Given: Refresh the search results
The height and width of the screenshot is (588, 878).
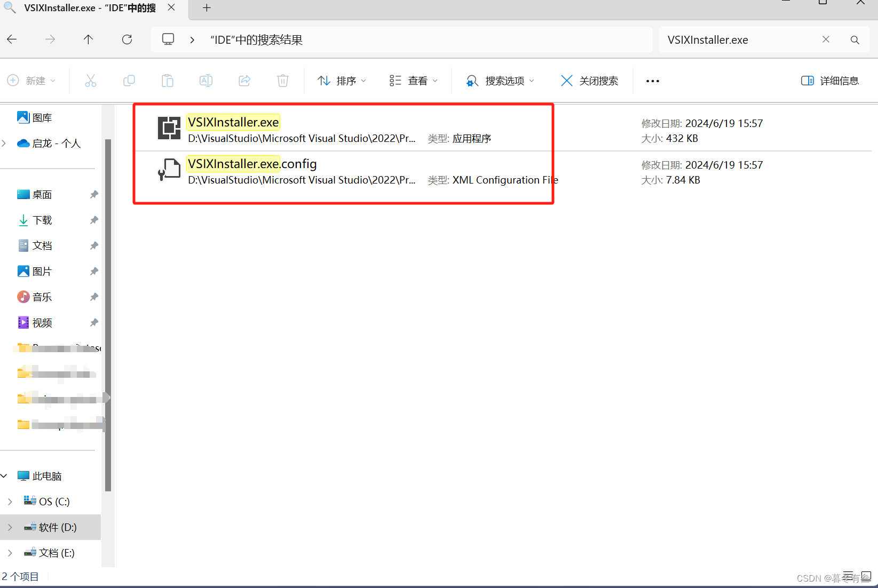Looking at the screenshot, I should 127,39.
